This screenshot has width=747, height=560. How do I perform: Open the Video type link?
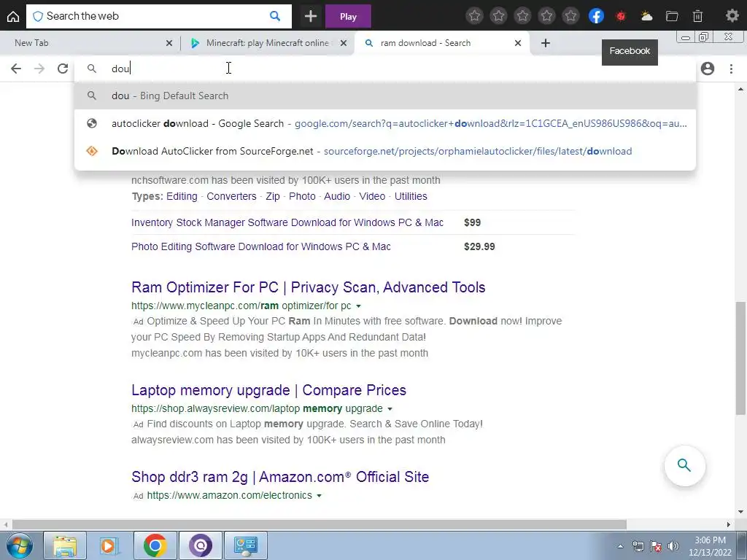(x=372, y=196)
